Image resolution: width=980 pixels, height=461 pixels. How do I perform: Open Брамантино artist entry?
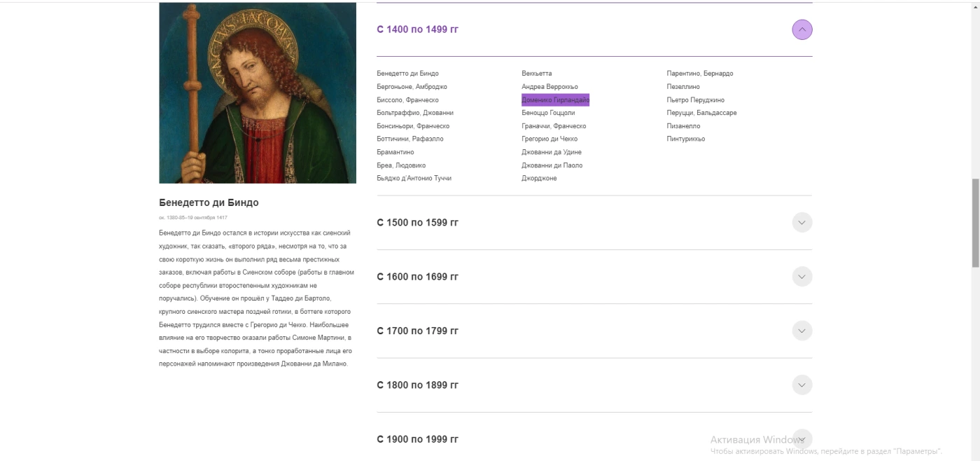tap(395, 152)
